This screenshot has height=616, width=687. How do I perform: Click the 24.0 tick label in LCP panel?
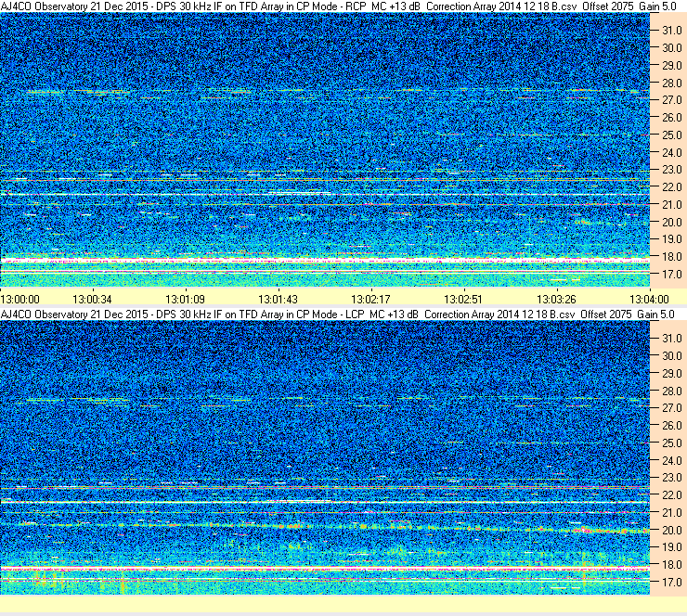coord(671,460)
